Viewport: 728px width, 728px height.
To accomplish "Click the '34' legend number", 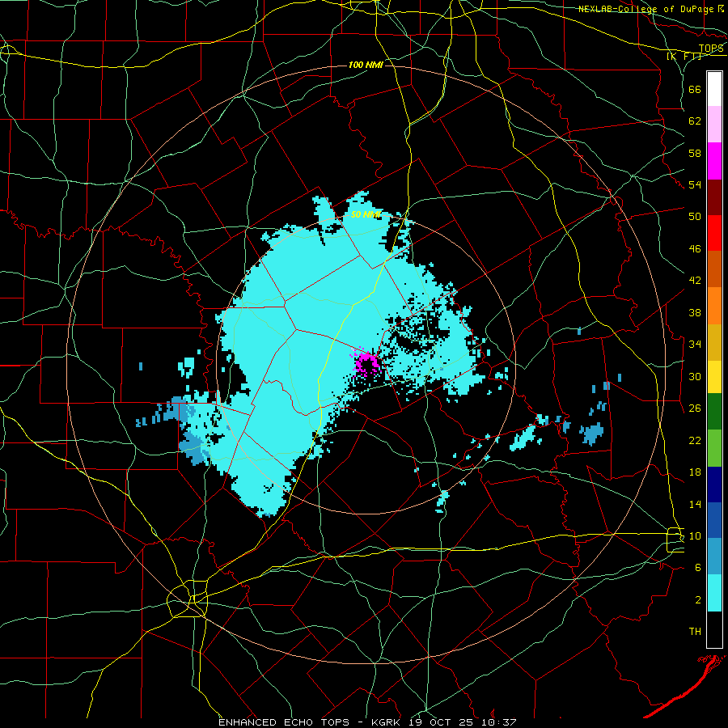I will (695, 344).
